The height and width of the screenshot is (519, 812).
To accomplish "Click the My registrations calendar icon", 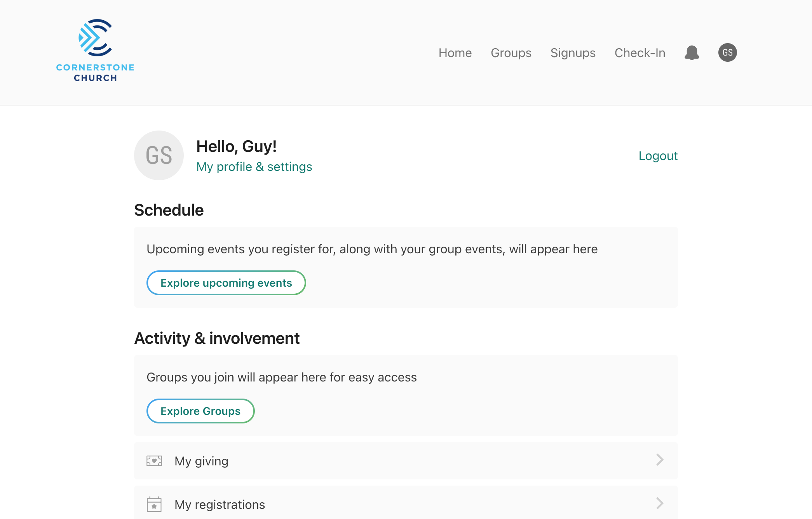I will click(x=154, y=504).
